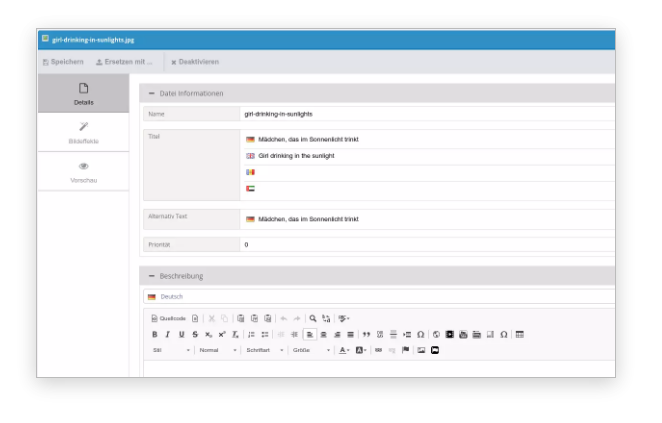Open the Größe font size dropdown
The height and width of the screenshot is (423, 662).
tap(311, 350)
